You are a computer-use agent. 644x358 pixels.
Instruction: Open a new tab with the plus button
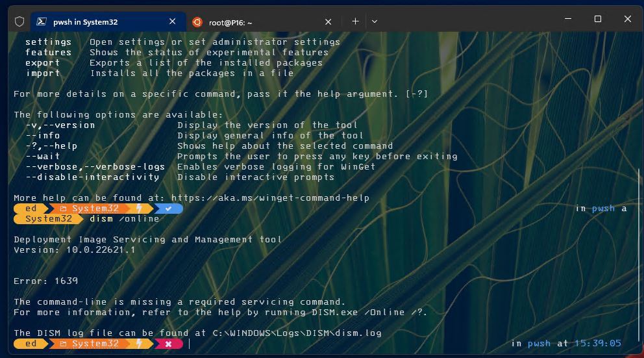355,21
